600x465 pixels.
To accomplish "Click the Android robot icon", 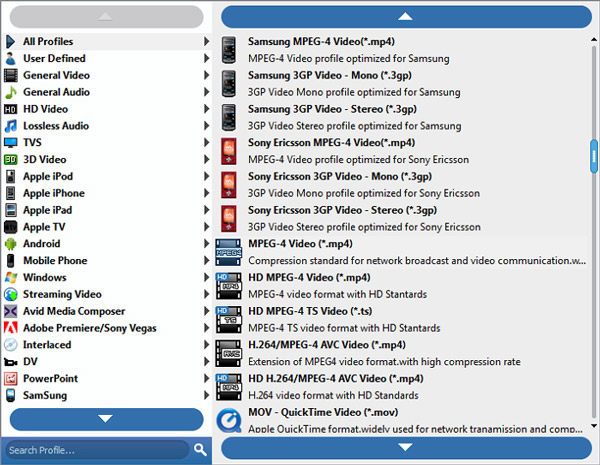I will (11, 243).
